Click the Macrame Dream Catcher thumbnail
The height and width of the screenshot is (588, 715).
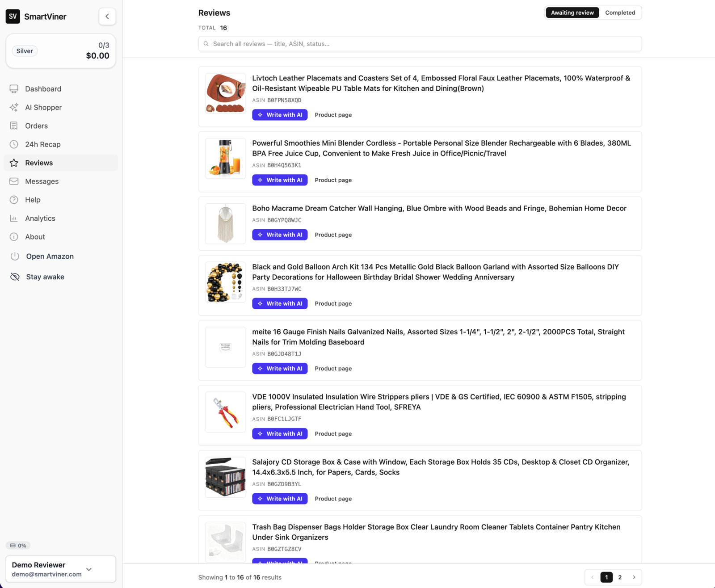click(x=226, y=224)
